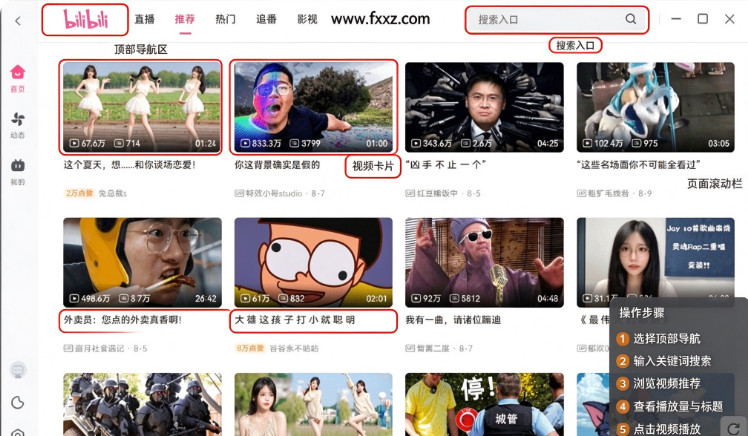This screenshot has height=436, width=748.
Task: Open the armored soldiers video thumbnail
Action: [x=142, y=404]
